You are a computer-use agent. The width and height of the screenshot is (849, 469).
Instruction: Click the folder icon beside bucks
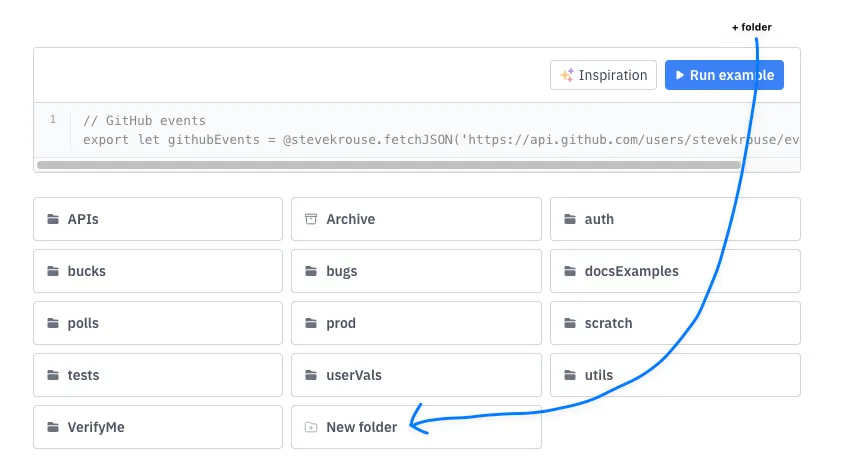[53, 271]
